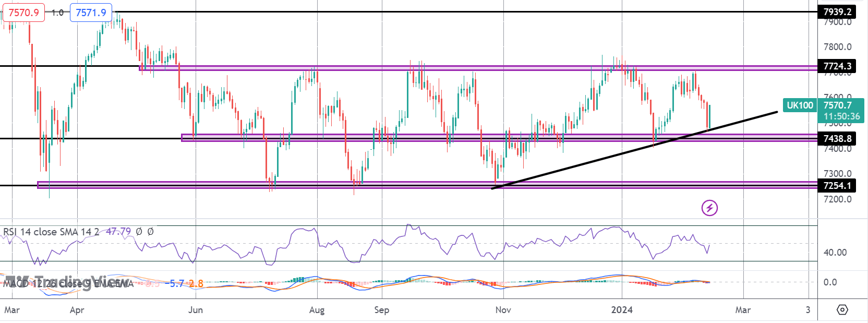Click the 2024 label on time axis
Screen dimensions: 868x323
click(x=622, y=310)
